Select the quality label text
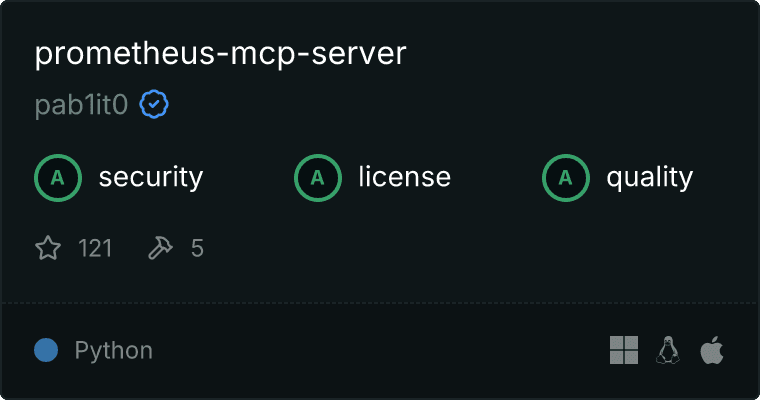Screen dimensions: 760x400 [x=650, y=178]
